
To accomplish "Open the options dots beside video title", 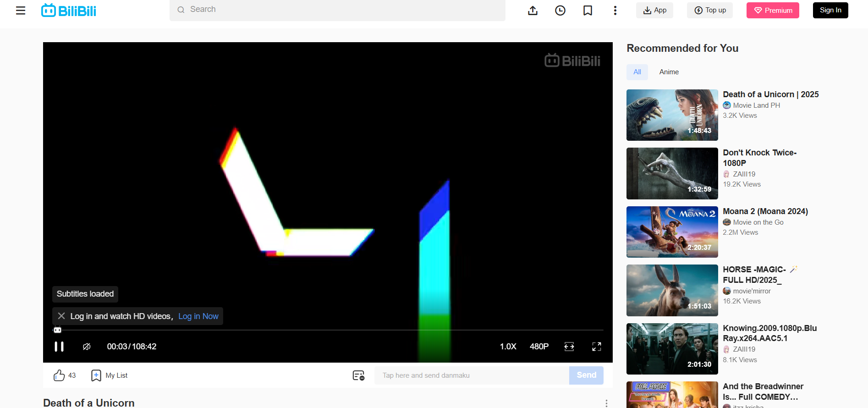I will (606, 403).
